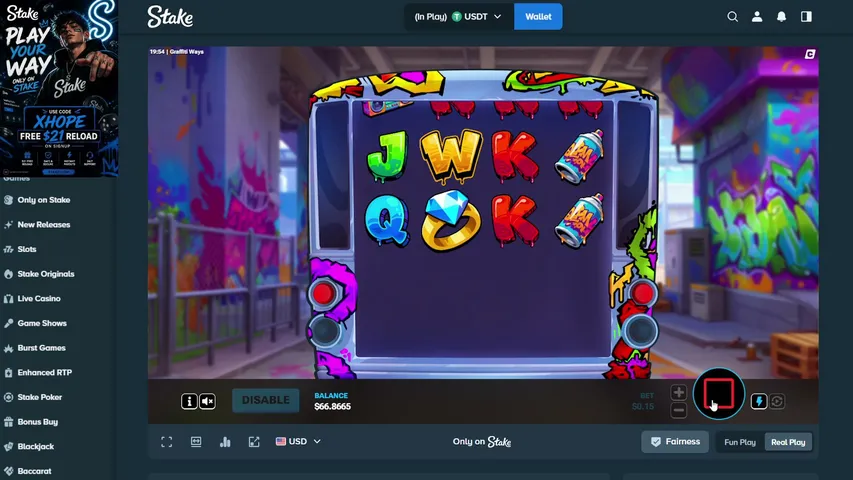Go to Live Casino

(39, 298)
